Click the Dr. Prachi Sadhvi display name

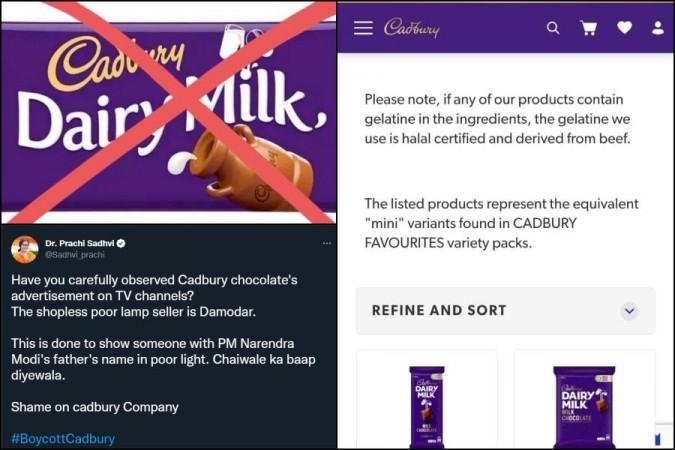coord(80,243)
